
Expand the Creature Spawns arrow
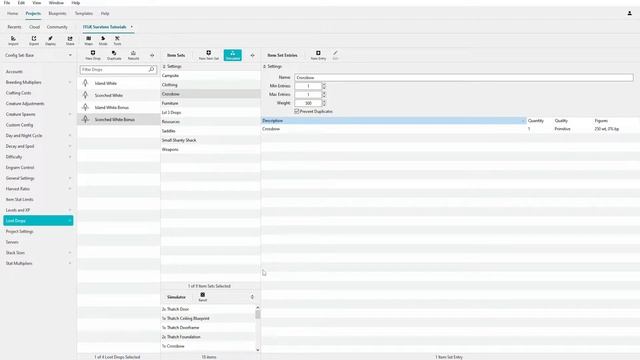click(70, 114)
